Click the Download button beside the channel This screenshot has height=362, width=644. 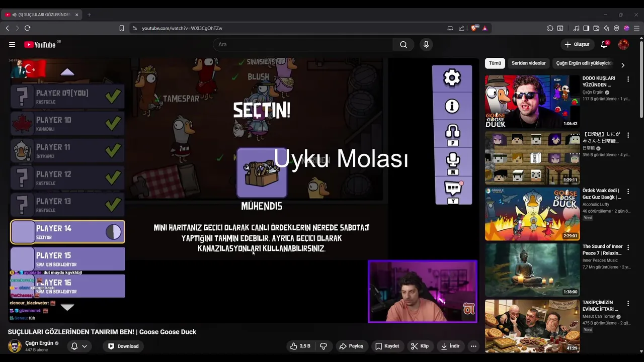click(123, 346)
